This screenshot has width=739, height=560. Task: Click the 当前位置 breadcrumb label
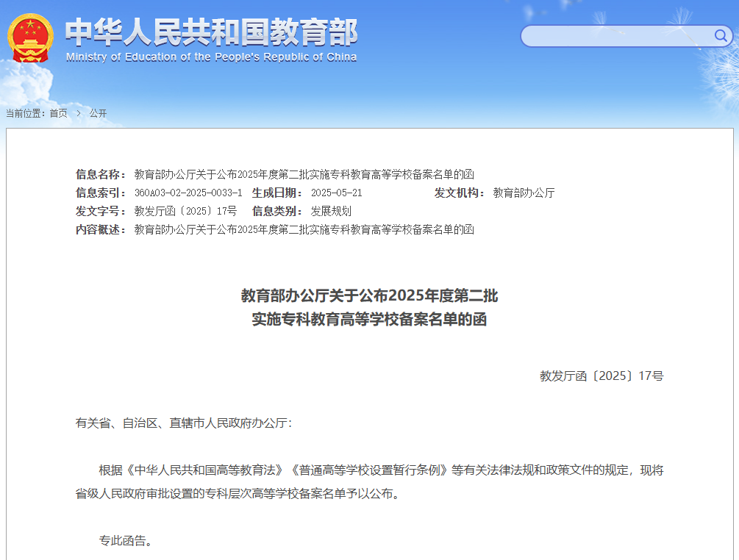26,113
